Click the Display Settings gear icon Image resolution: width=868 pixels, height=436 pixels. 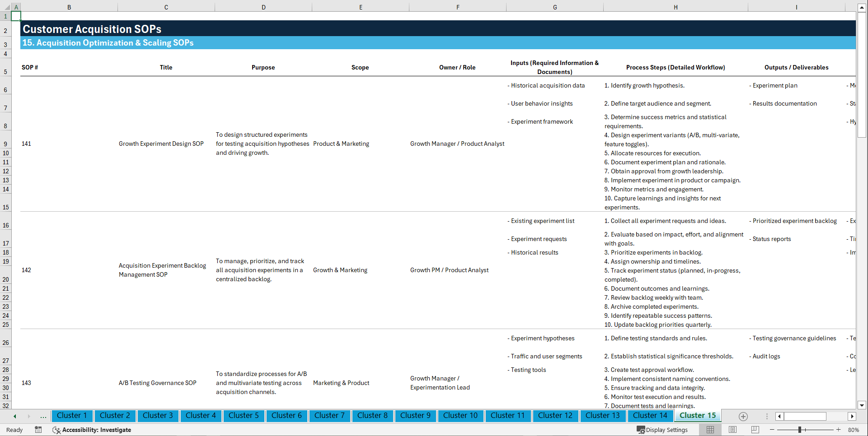coord(641,430)
